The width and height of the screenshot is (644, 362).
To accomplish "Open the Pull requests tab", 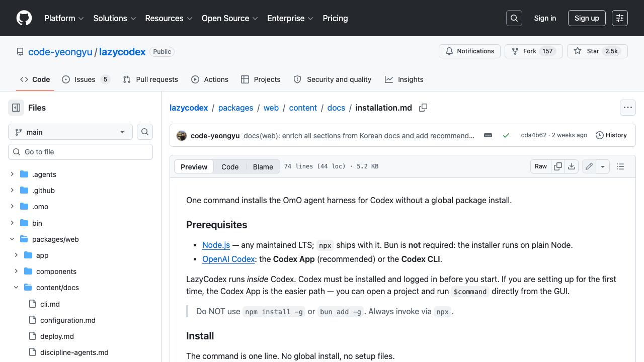I will click(x=150, y=79).
